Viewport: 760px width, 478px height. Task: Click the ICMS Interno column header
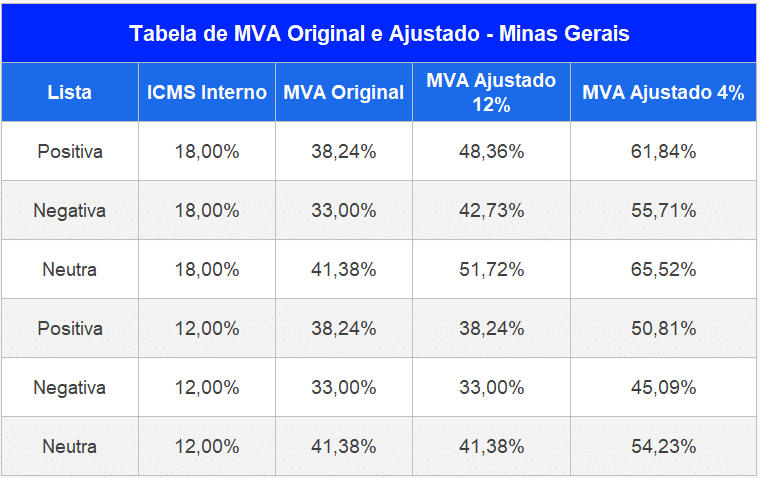207,92
